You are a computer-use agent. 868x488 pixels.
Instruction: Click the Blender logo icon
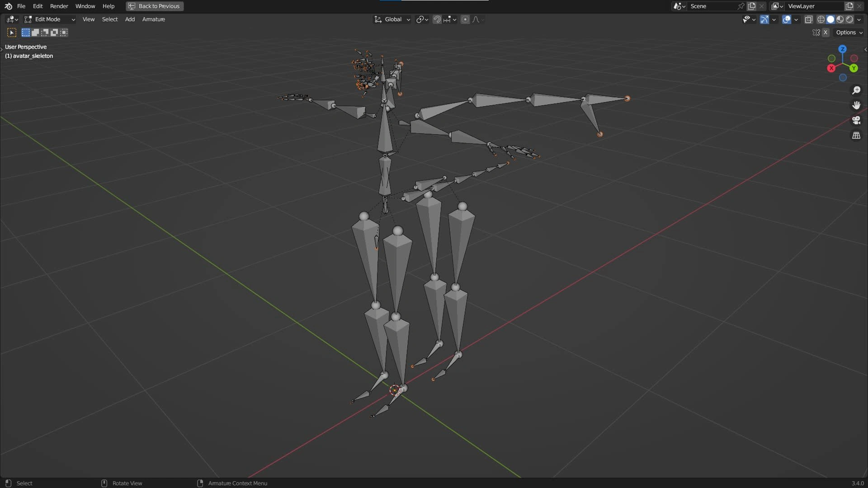point(8,6)
